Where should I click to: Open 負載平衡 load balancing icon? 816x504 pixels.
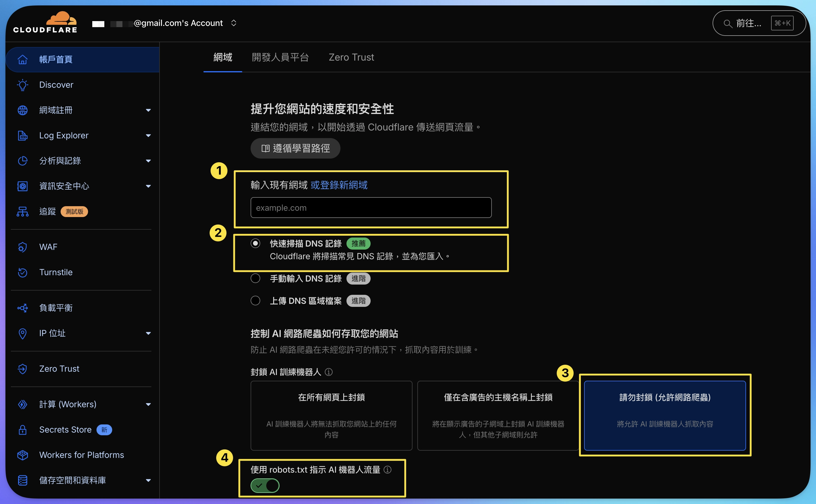pos(23,308)
